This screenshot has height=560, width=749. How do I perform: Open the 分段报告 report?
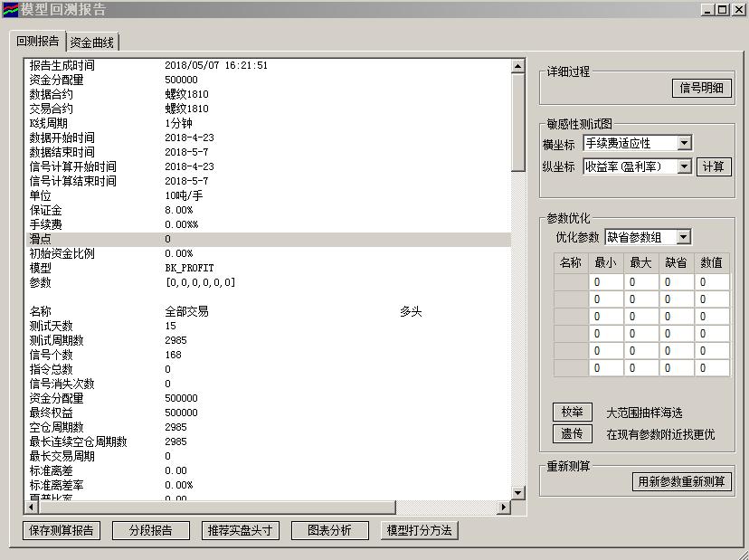point(150,531)
